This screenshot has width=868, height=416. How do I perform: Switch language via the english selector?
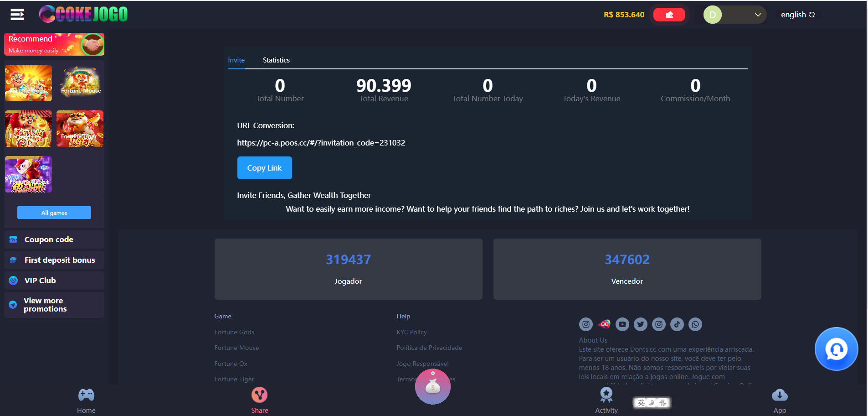pyautogui.click(x=797, y=15)
